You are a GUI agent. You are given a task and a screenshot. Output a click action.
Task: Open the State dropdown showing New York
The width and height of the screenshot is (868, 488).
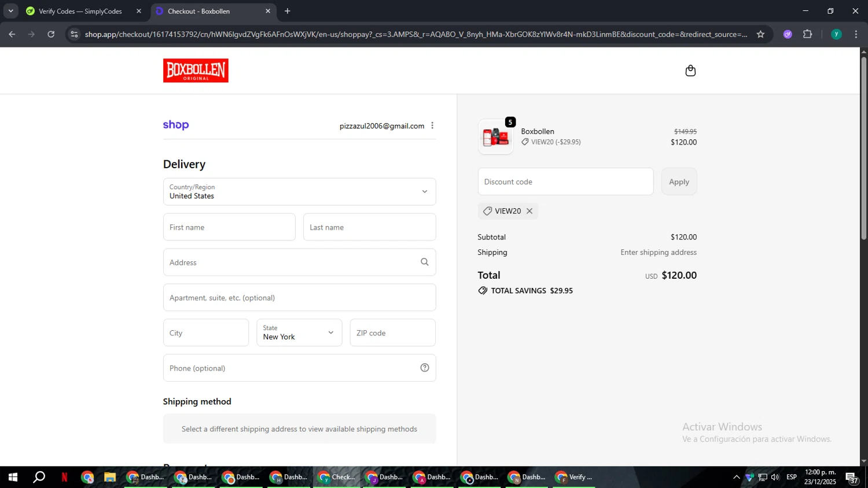pyautogui.click(x=299, y=332)
